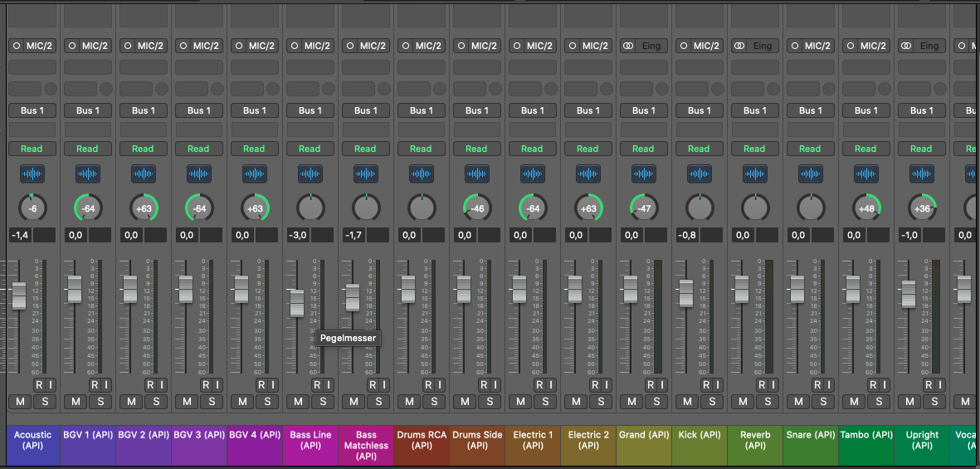980x469 pixels.
Task: Solo the BGV 1 channel
Action: point(100,402)
